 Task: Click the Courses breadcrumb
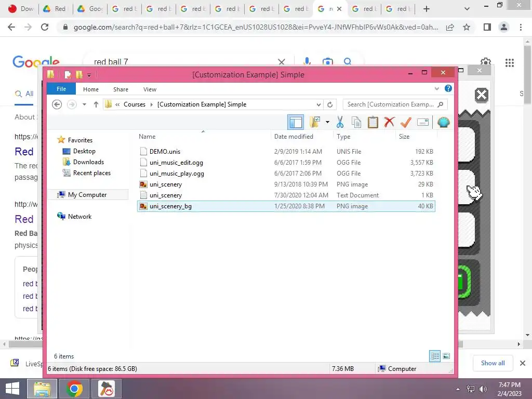(135, 104)
